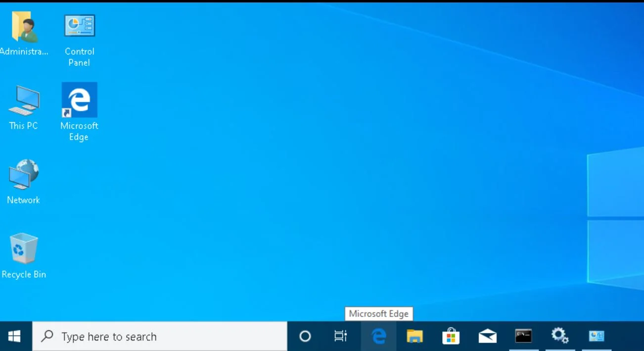Click the 'Type here to search' box
The height and width of the screenshot is (351, 644).
pos(160,337)
